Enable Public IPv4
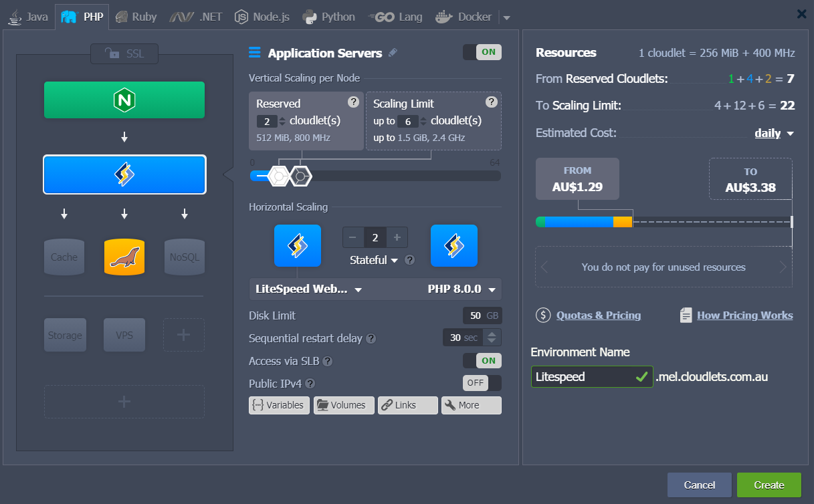 pos(482,383)
